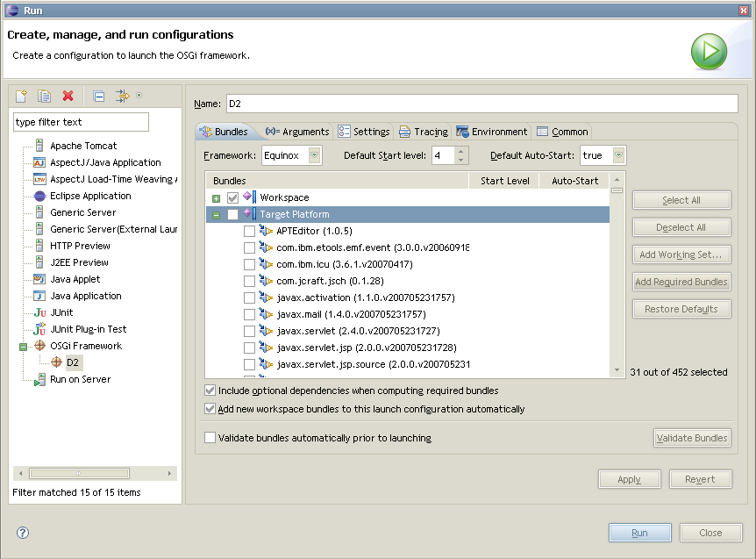Open the Common tab
756x559 pixels.
[x=562, y=131]
